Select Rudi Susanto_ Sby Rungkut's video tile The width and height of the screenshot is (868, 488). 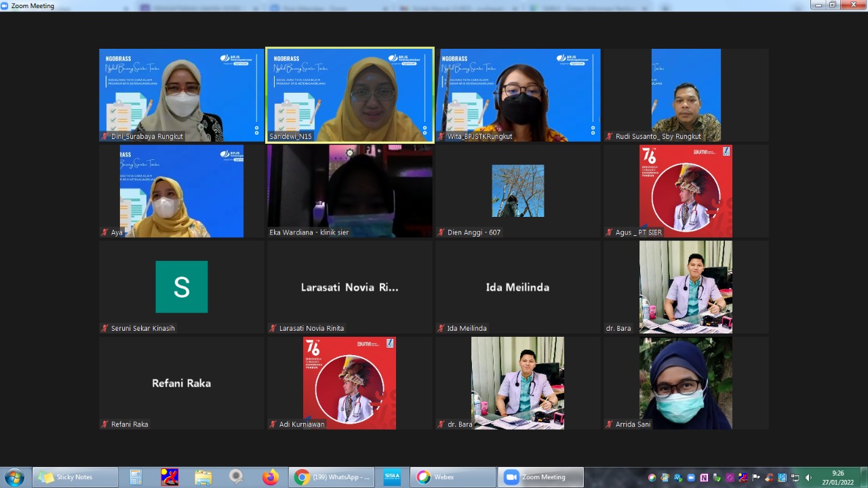coord(686,95)
